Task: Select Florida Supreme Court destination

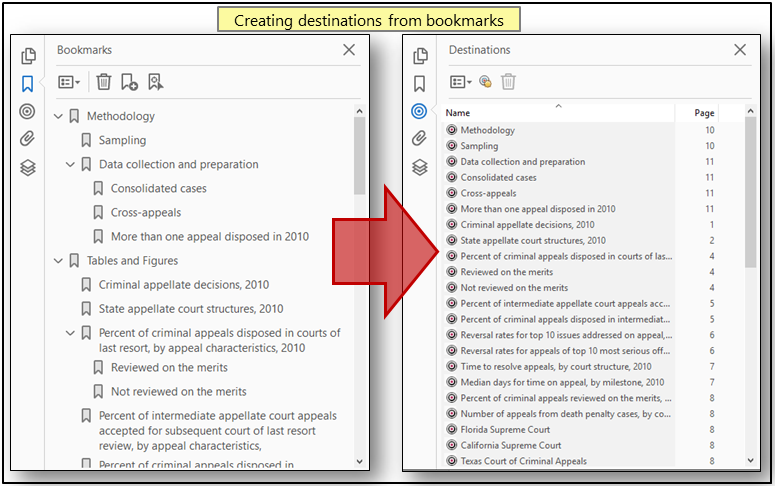Action: [505, 430]
